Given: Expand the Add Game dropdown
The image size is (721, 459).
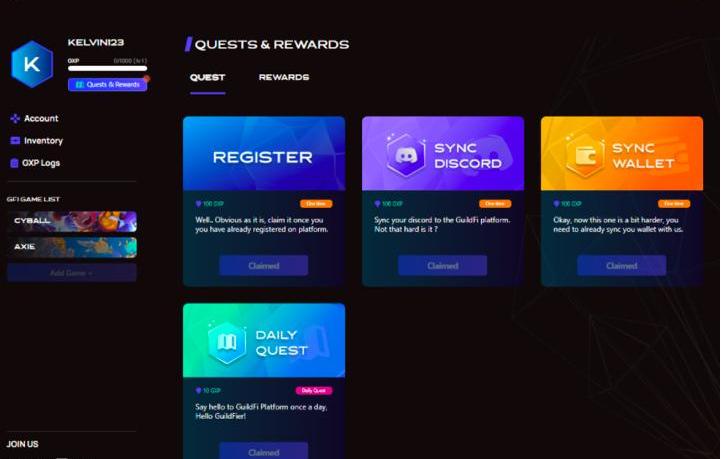Looking at the screenshot, I should (x=72, y=273).
